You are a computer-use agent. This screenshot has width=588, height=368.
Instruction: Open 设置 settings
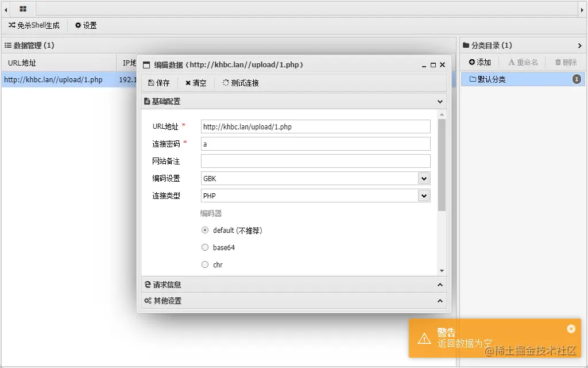tap(86, 25)
